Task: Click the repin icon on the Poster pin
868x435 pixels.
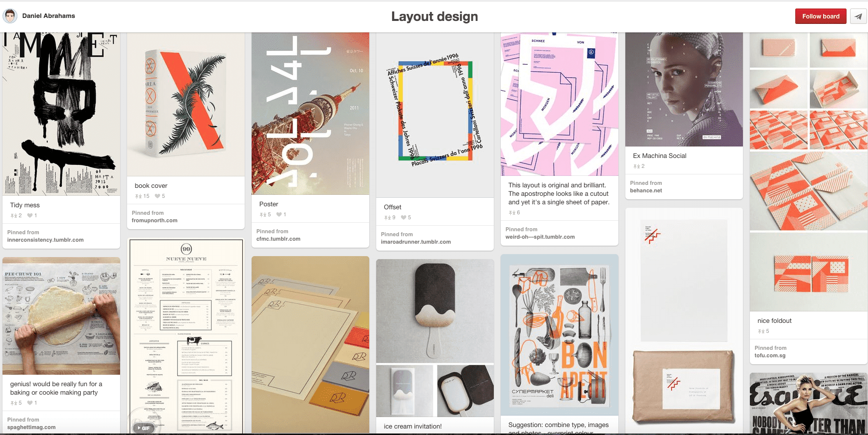Action: 263,215
